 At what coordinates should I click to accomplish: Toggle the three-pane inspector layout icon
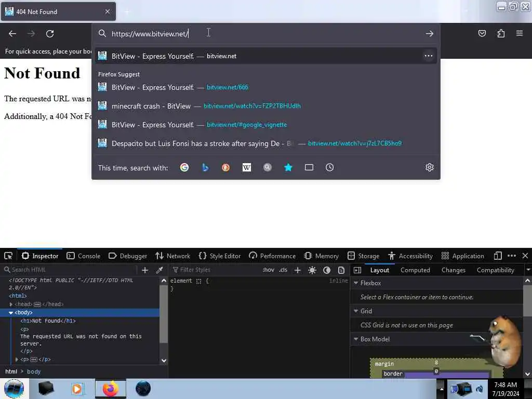(x=357, y=270)
